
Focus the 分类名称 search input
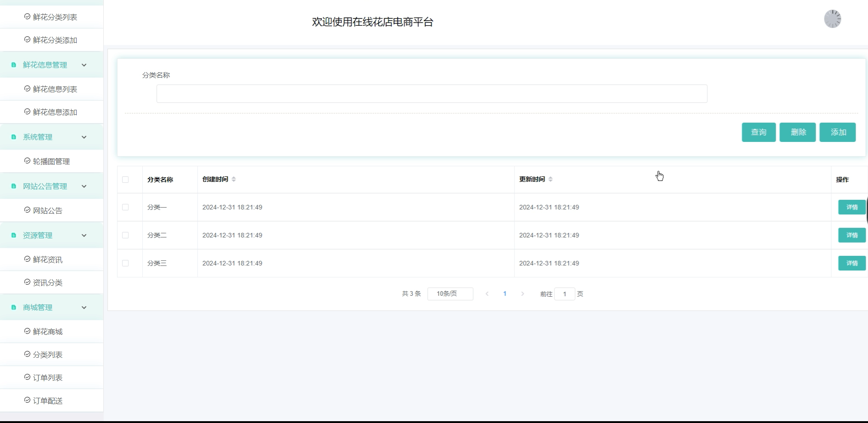[432, 94]
